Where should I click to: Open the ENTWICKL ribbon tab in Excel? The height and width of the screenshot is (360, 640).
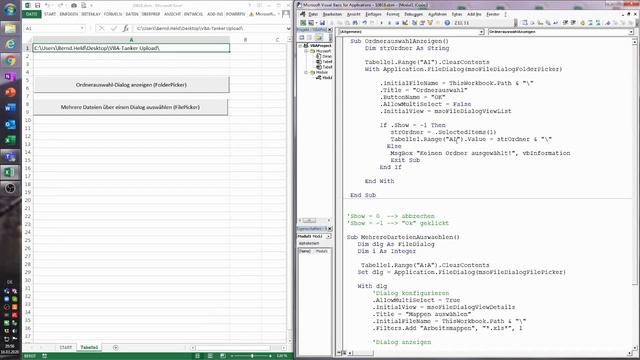pos(193,14)
